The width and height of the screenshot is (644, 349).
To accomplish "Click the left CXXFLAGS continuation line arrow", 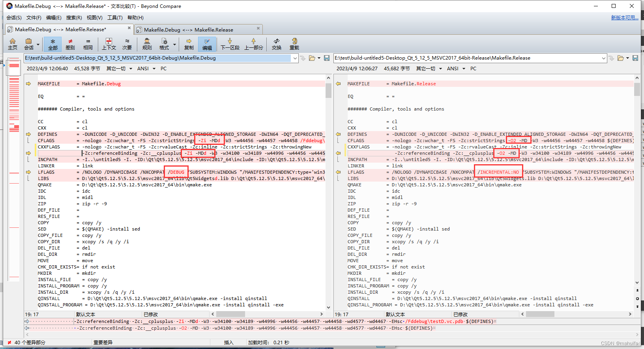I will click(x=28, y=153).
